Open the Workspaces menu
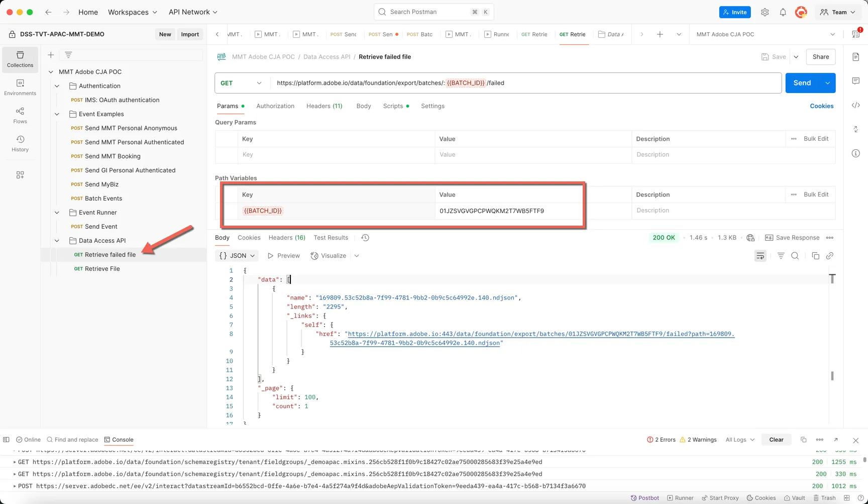 pyautogui.click(x=133, y=12)
